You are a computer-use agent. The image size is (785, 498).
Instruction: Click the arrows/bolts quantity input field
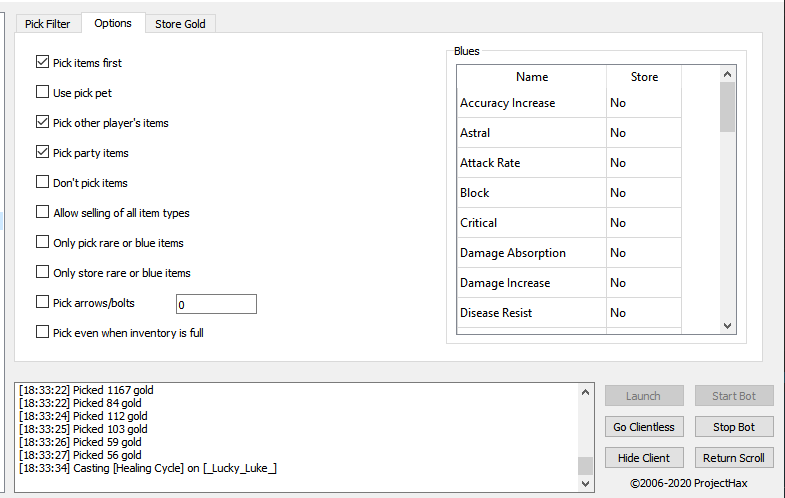click(x=216, y=304)
